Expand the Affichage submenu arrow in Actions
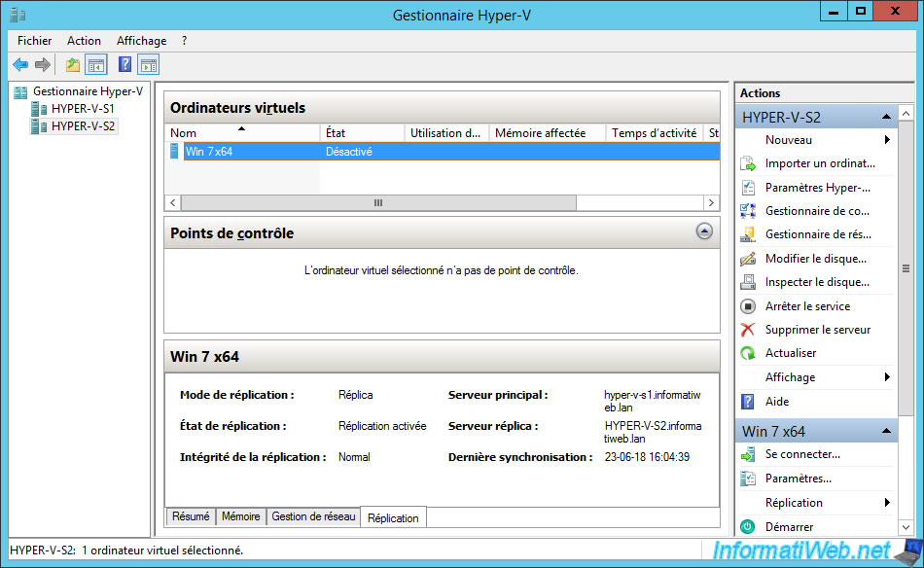The height and width of the screenshot is (568, 924). coord(887,377)
